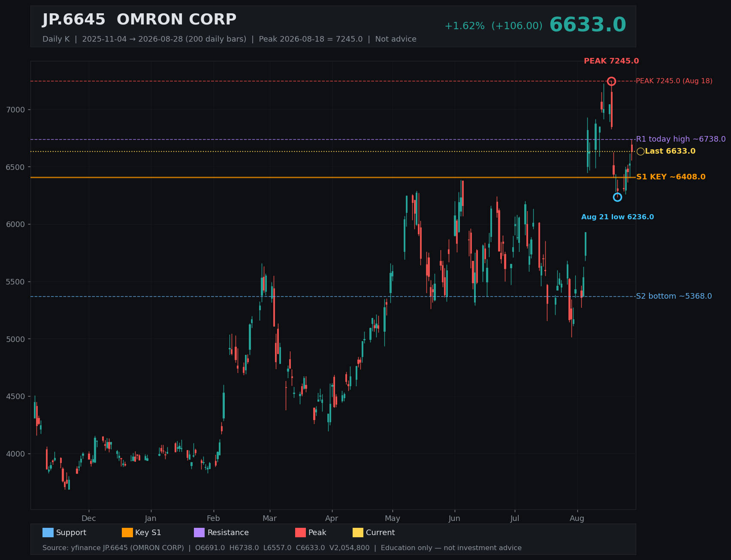This screenshot has width=731, height=560.
Task: Click the Jul label on the date axis
Action: click(515, 518)
